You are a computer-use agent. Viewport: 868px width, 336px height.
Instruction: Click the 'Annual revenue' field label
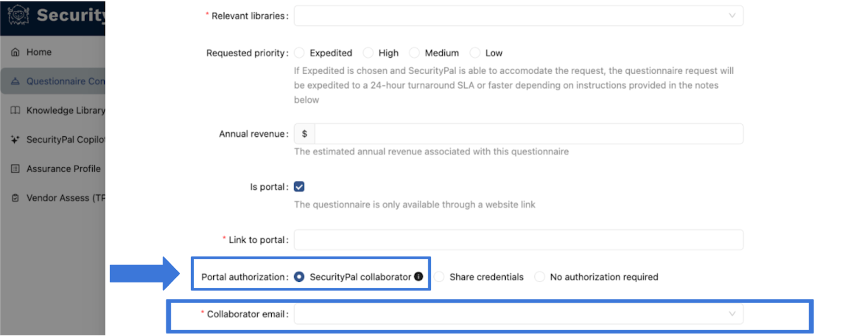click(x=253, y=134)
